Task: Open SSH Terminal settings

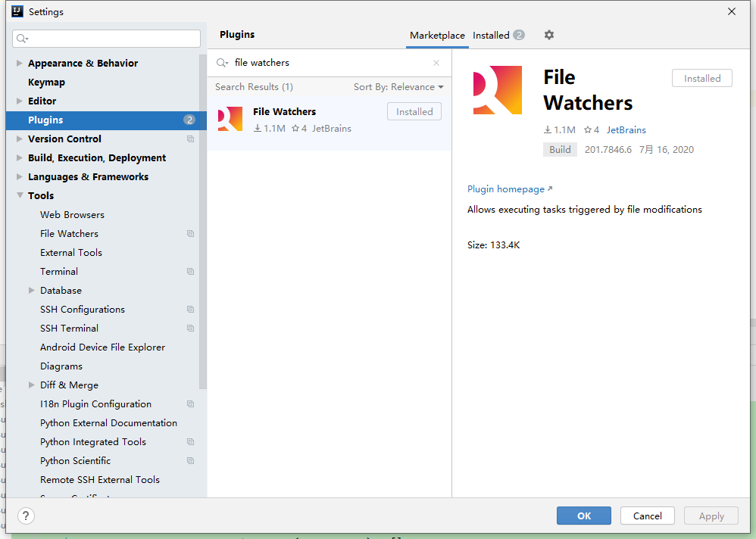Action: [x=69, y=329]
